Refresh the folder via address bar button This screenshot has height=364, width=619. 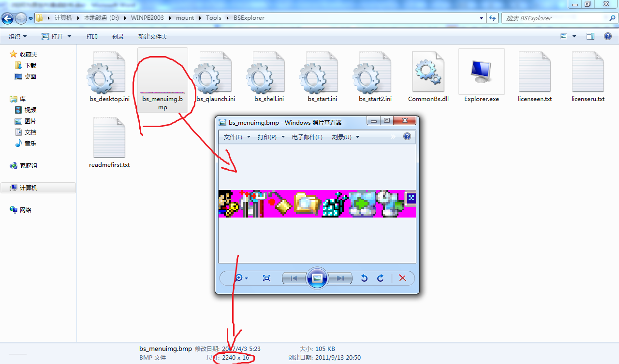[492, 18]
